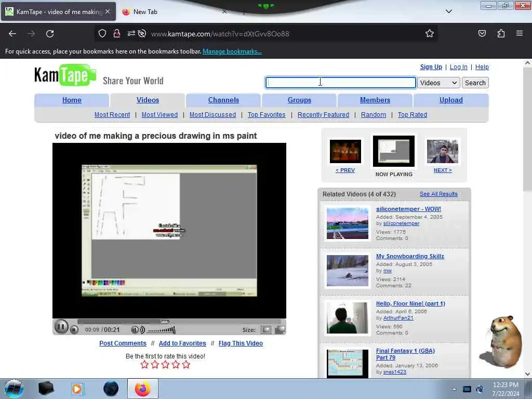
Task: Show Top Favorites videos
Action: (267, 115)
